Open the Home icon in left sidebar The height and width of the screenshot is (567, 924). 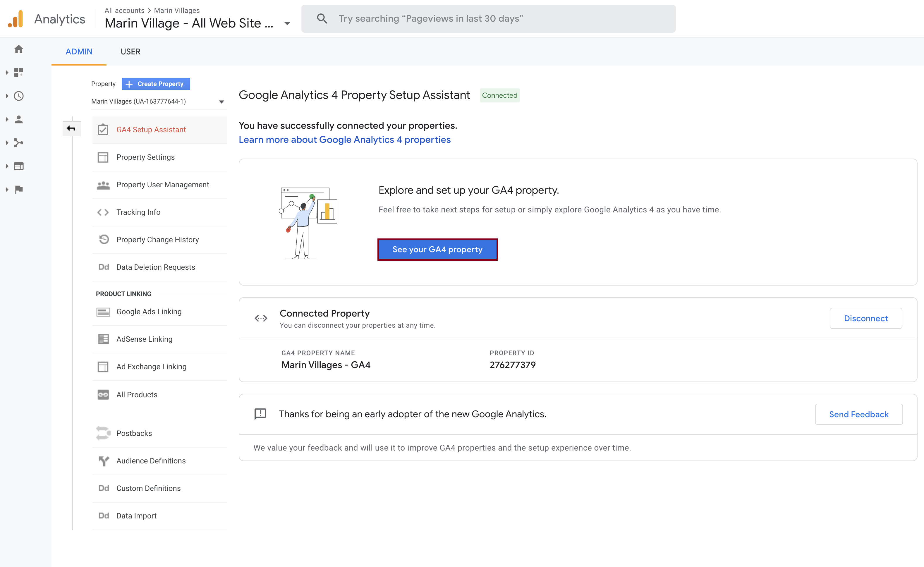pos(19,49)
